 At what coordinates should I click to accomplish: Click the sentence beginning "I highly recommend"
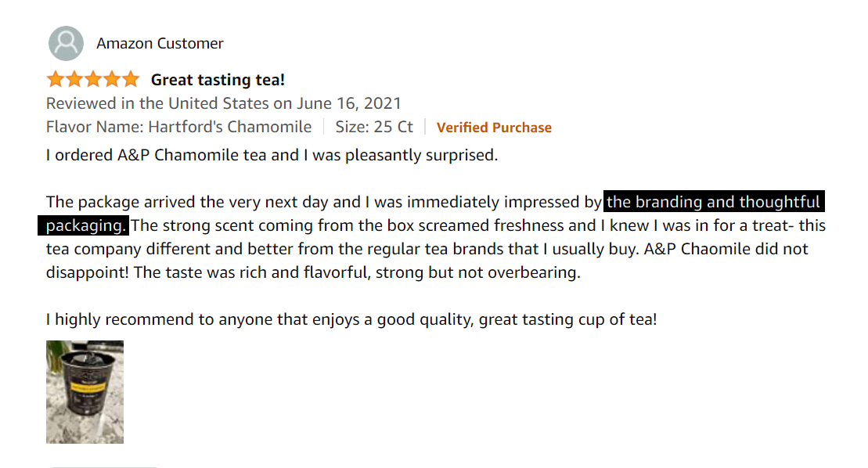pyautogui.click(x=351, y=319)
